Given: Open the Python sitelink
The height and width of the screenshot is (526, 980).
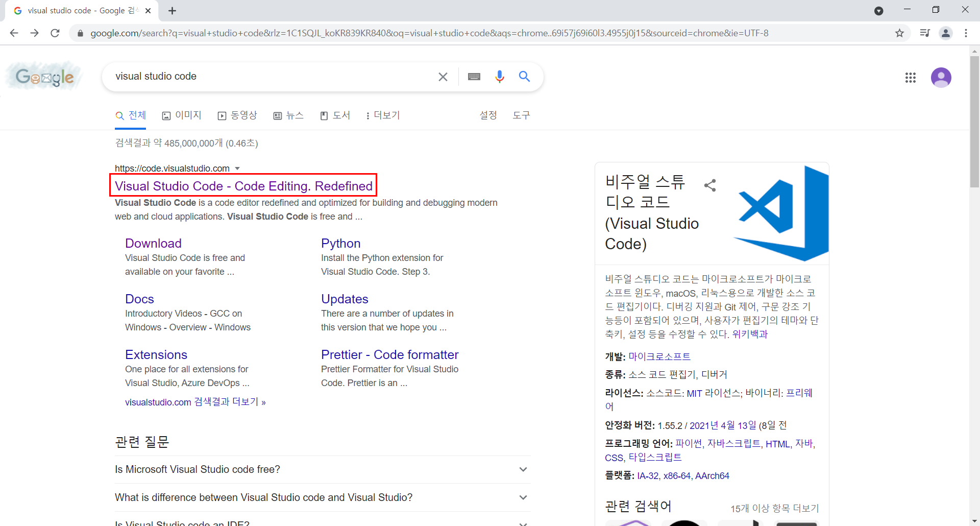Looking at the screenshot, I should point(341,244).
